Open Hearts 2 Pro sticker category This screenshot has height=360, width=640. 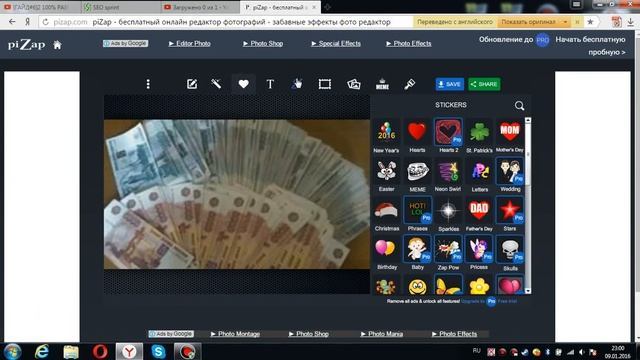click(448, 136)
